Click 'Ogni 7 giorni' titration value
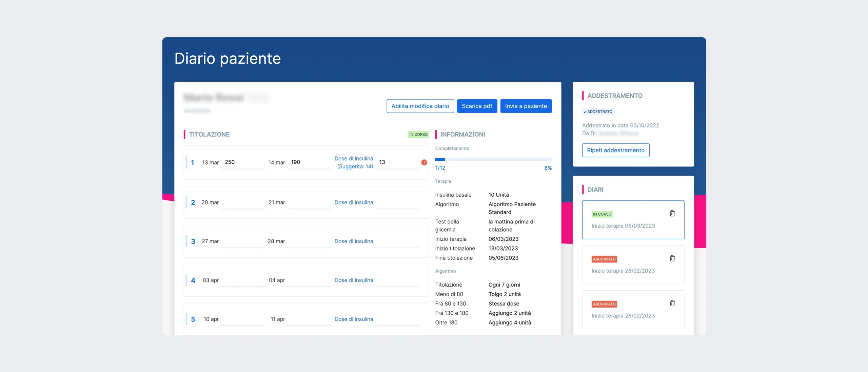 (504, 285)
